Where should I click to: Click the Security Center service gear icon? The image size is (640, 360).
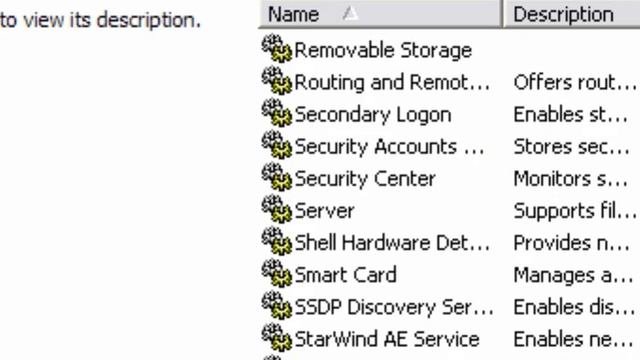coord(277,177)
